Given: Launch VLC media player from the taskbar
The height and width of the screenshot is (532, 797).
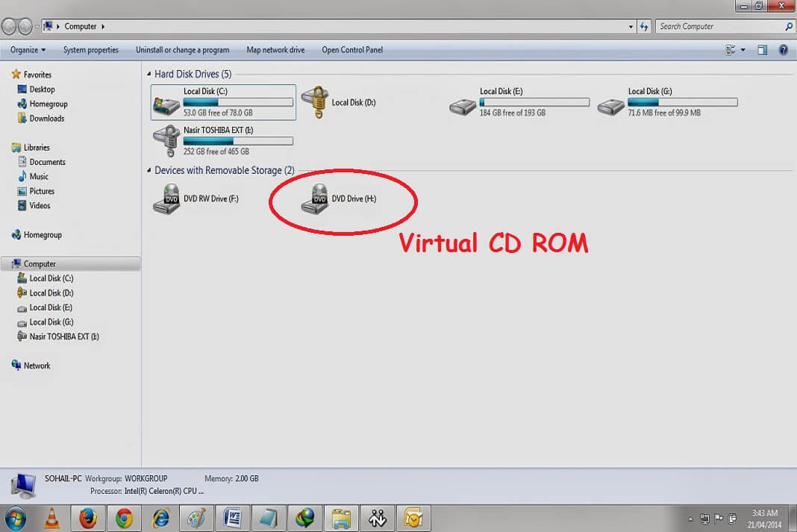Looking at the screenshot, I should pos(51,519).
